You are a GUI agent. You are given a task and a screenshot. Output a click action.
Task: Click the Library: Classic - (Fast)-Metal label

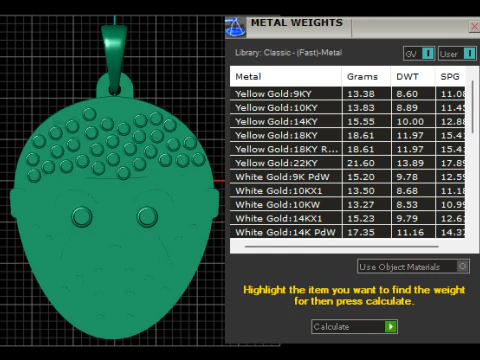[288, 53]
